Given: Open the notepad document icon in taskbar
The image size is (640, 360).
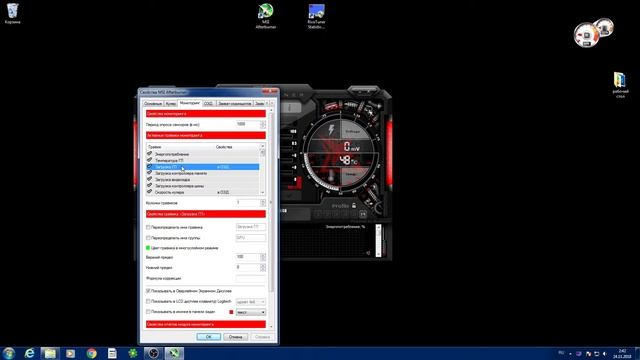Looking at the screenshot, I should point(112,353).
